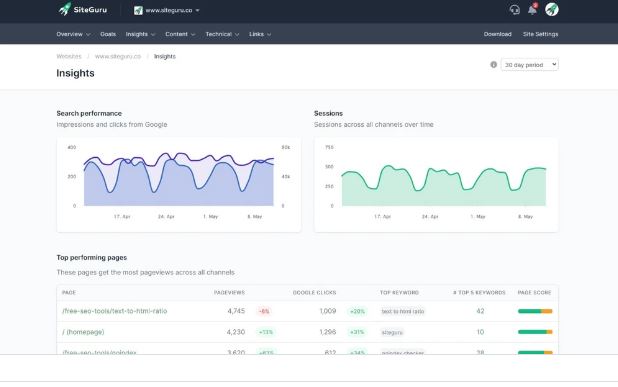618x387 pixels.
Task: Click the Page Score column header
Action: tap(534, 292)
